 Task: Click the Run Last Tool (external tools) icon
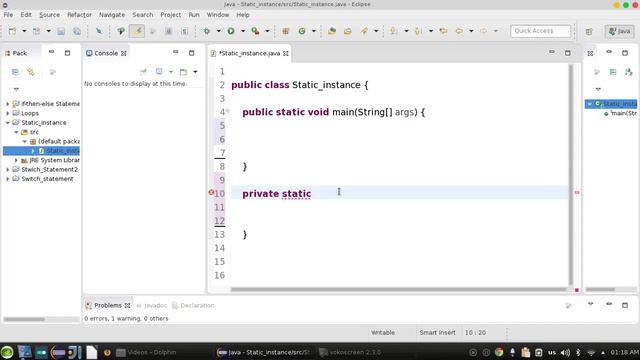coord(256,31)
